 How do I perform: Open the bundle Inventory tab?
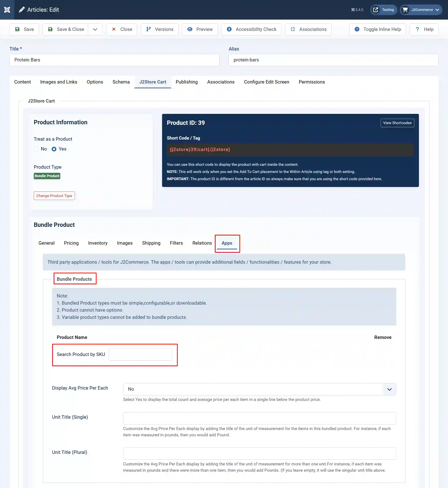98,243
